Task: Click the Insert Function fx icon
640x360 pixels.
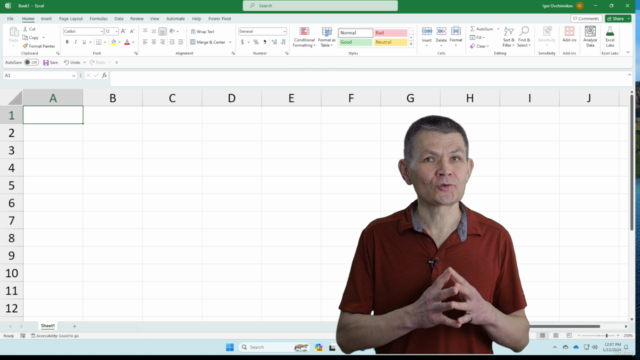Action: [104, 76]
